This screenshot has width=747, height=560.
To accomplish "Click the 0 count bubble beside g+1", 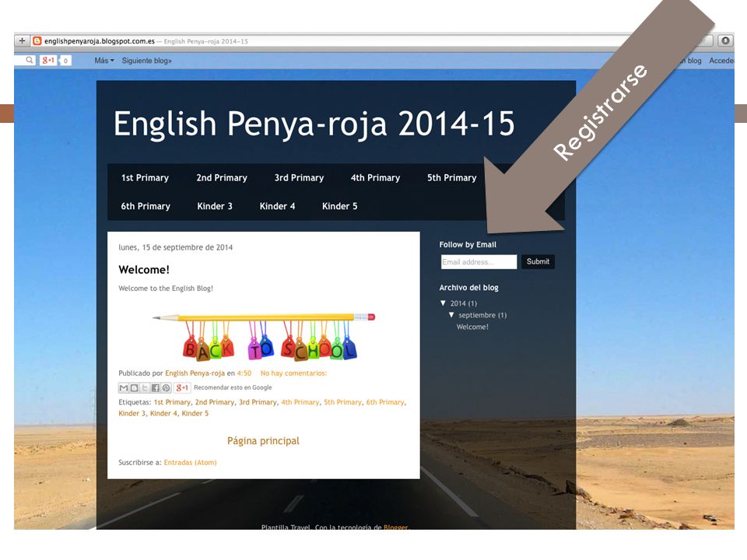I will pyautogui.click(x=65, y=61).
